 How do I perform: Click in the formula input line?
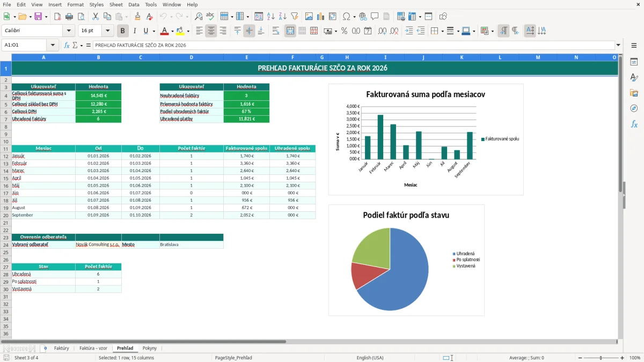point(353,45)
